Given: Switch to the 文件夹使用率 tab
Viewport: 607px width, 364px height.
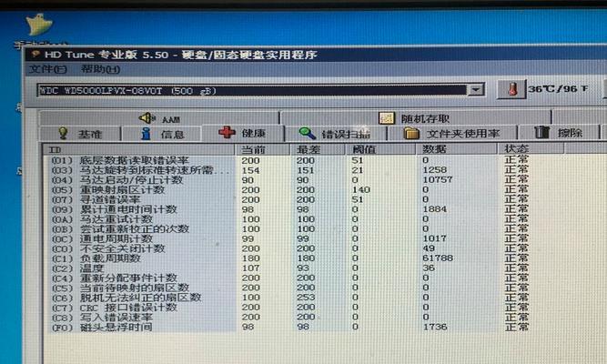Looking at the screenshot, I should (x=452, y=134).
